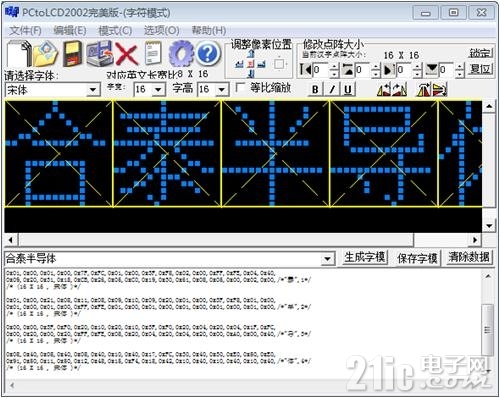This screenshot has width=500, height=398.
Task: Click the blue question mark help icon
Action: [x=208, y=53]
